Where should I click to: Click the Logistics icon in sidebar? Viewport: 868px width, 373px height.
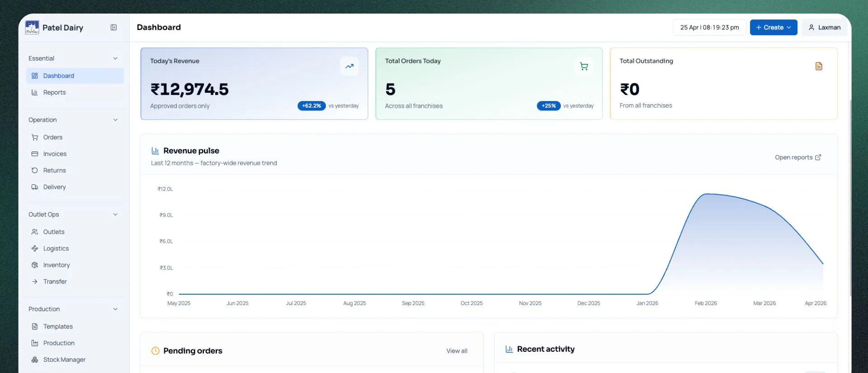35,249
